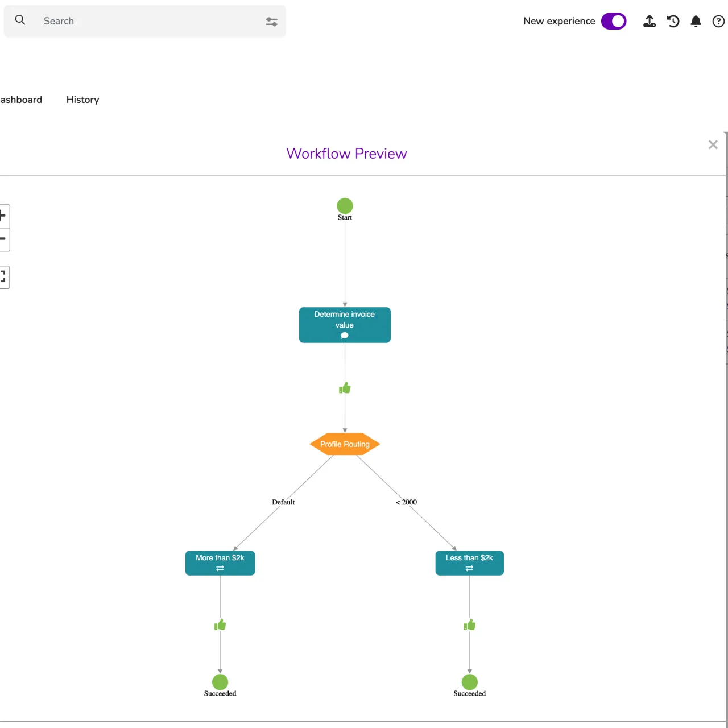The width and height of the screenshot is (728, 728).
Task: Select the Less than $2k step
Action: click(470, 563)
